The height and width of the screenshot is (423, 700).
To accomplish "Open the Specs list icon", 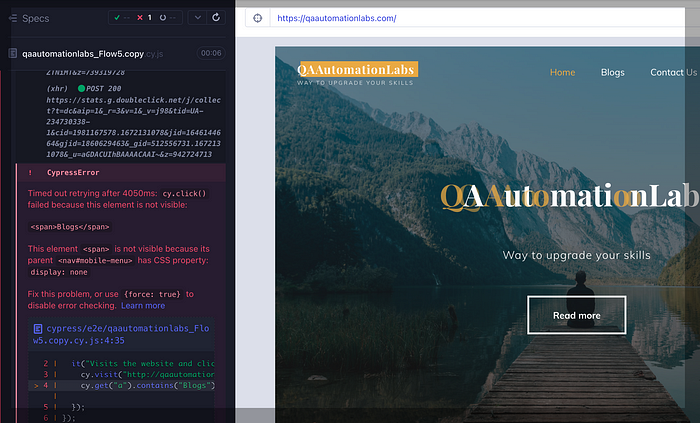I will tap(12, 18).
